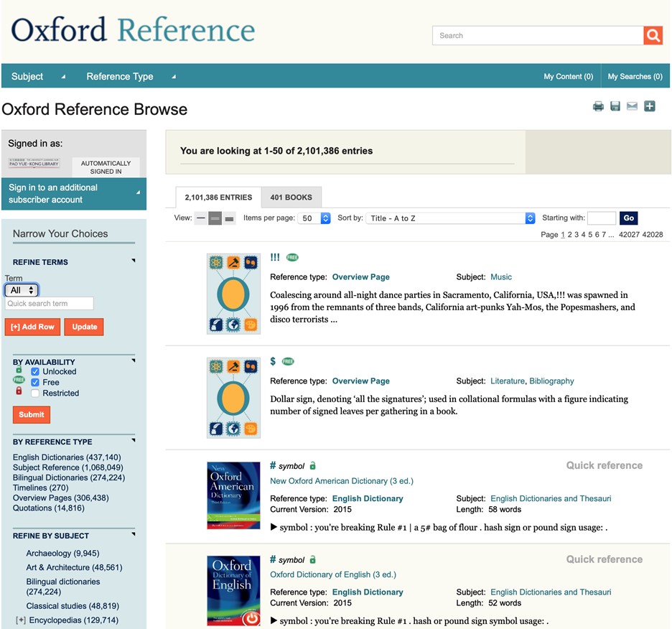Switch to the 401 Books tab
672x629 pixels.
click(291, 197)
